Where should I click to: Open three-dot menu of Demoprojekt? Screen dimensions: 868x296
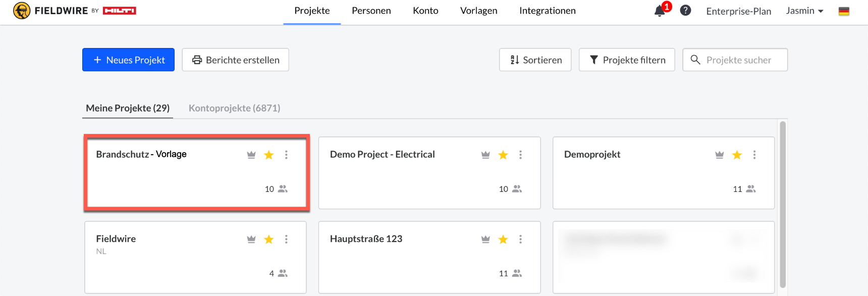click(754, 155)
